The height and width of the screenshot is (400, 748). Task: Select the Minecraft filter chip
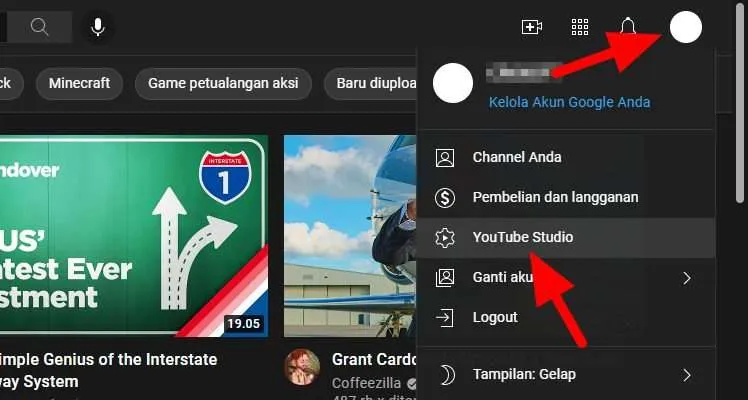(79, 83)
